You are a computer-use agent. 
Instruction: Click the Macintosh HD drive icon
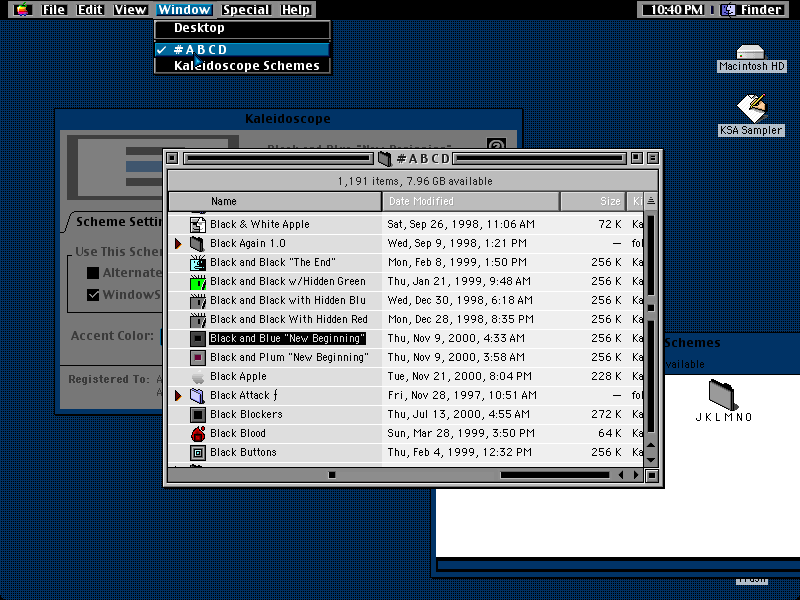pos(751,52)
